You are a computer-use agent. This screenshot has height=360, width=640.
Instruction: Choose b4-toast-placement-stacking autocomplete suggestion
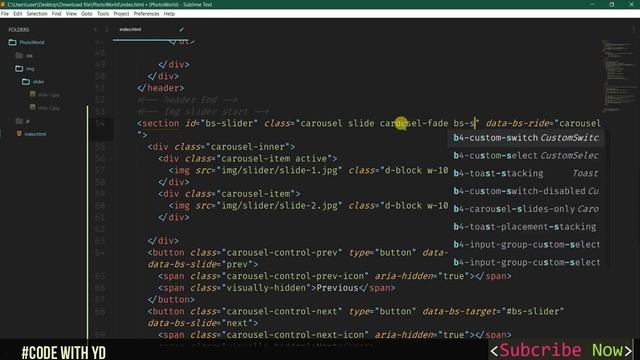tap(526, 227)
